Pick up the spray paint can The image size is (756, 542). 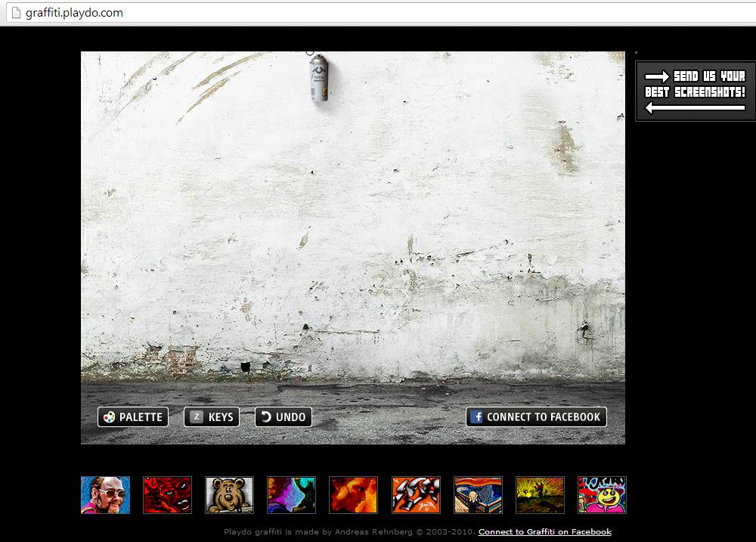pyautogui.click(x=319, y=77)
